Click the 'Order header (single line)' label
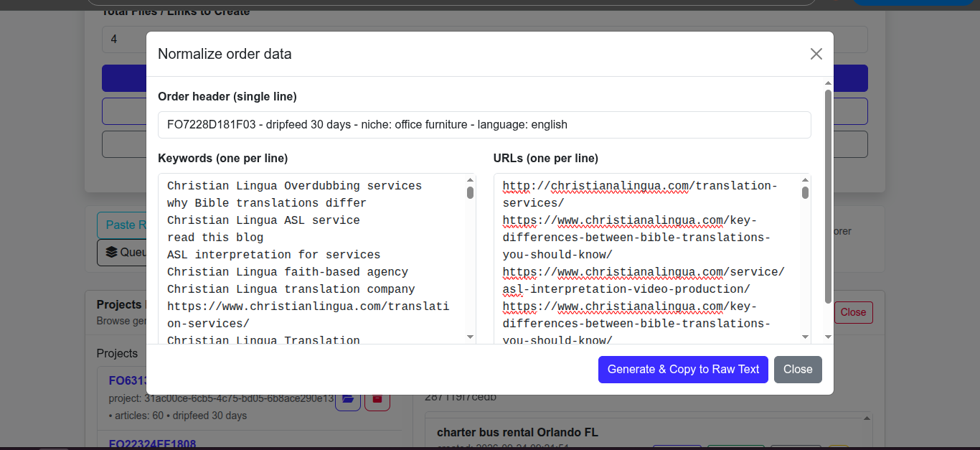The height and width of the screenshot is (450, 980). (x=227, y=96)
